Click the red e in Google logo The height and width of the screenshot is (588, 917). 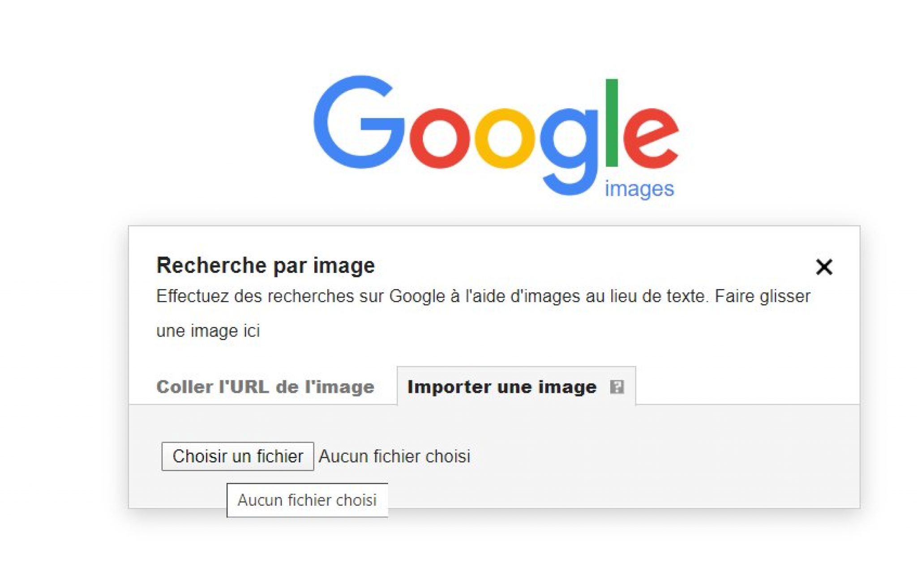coord(650,138)
